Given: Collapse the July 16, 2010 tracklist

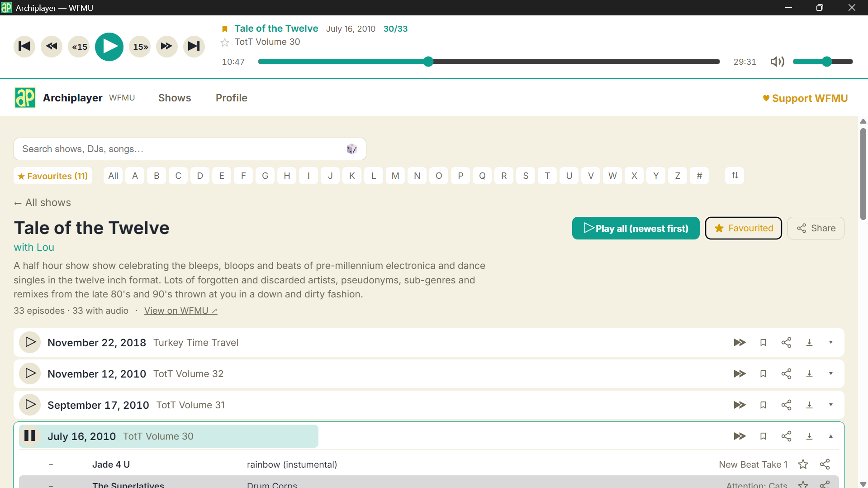Looking at the screenshot, I should coord(831,436).
